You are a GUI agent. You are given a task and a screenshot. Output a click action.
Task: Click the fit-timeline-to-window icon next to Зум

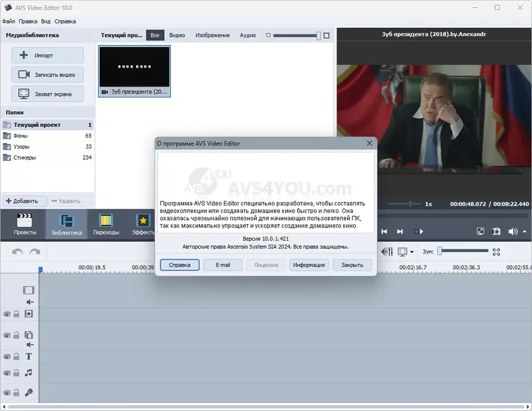click(496, 251)
